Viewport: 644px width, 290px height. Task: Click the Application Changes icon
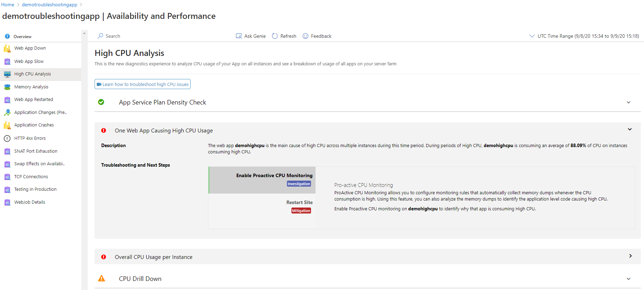click(x=7, y=113)
